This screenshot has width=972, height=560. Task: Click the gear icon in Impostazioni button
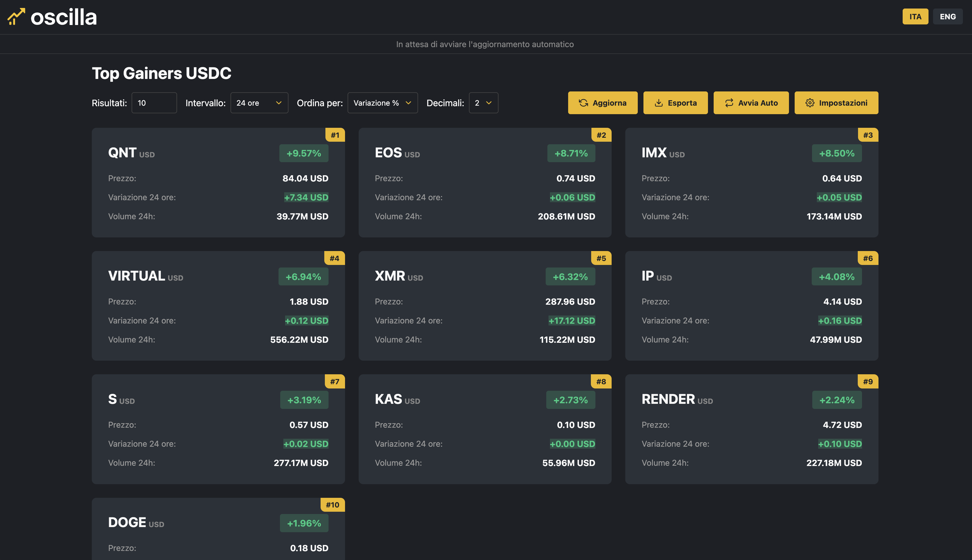tap(810, 103)
